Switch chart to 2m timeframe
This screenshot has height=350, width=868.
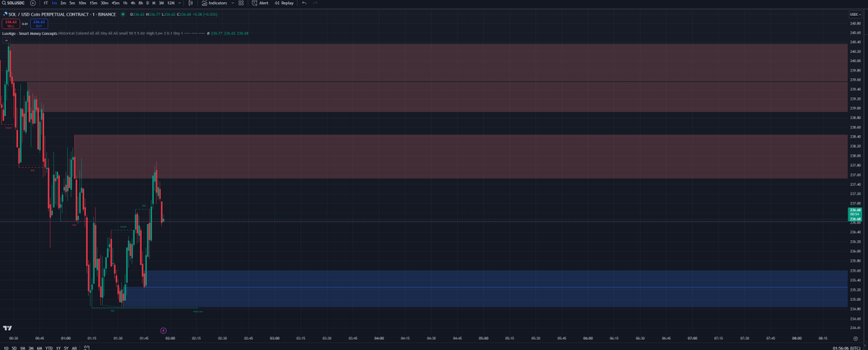point(63,3)
